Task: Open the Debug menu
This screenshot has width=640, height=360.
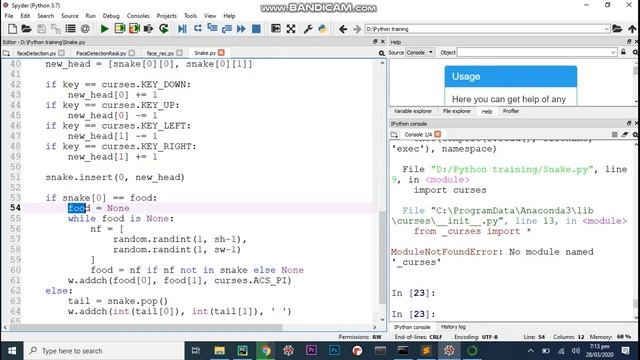Action: pyautogui.click(x=111, y=16)
